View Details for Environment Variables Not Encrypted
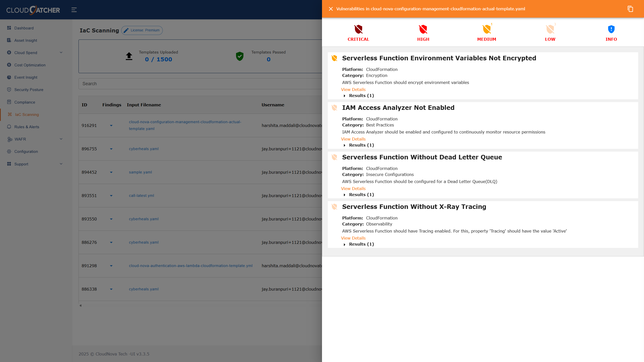644x362 pixels. [353, 89]
